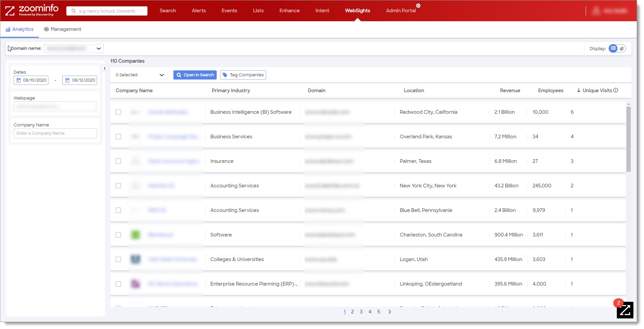Select the Insurance company row checkbox
Screen dimensions: 644x329
[118, 161]
